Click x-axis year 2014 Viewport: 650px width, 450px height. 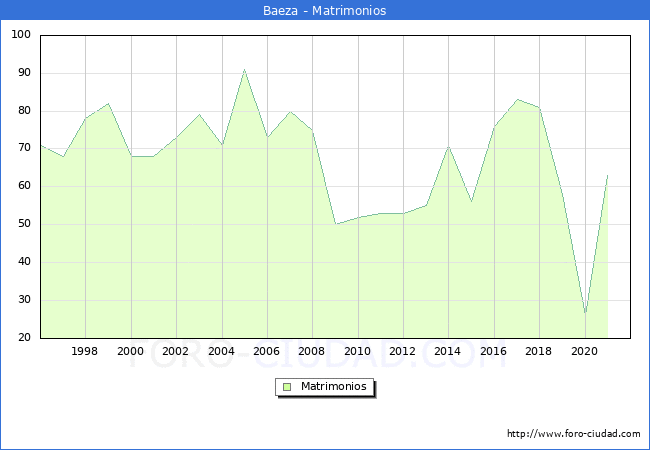click(x=448, y=351)
